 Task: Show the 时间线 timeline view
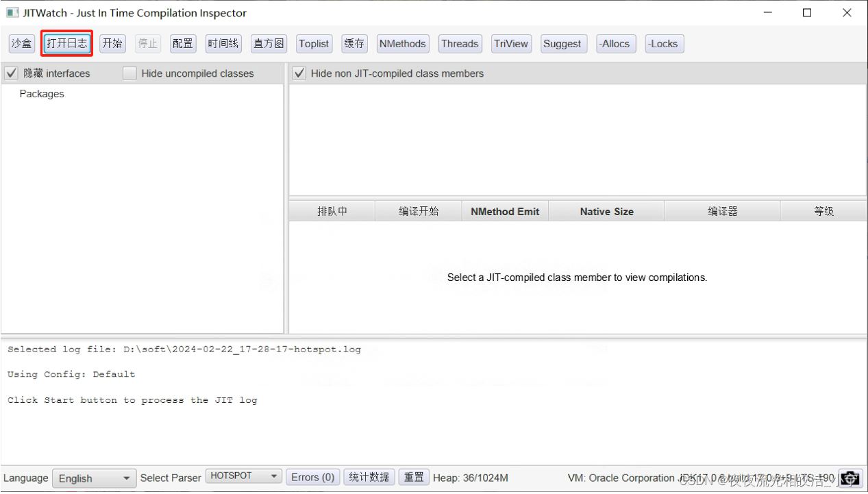[x=223, y=44]
